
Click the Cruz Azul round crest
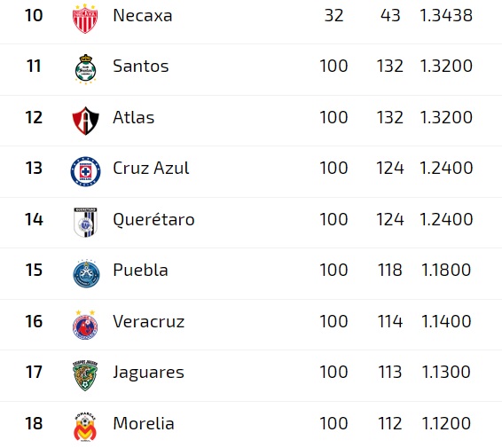[x=85, y=171]
